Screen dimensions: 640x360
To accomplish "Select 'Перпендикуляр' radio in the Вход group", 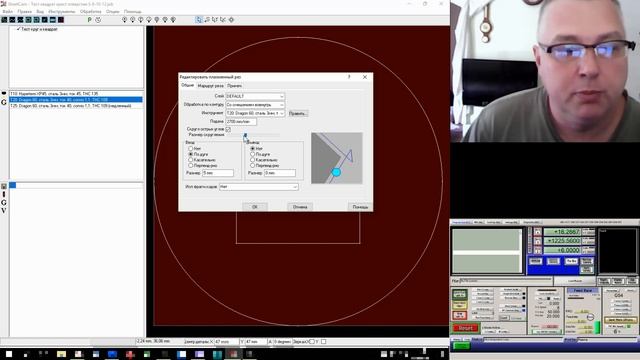I will 191,166.
